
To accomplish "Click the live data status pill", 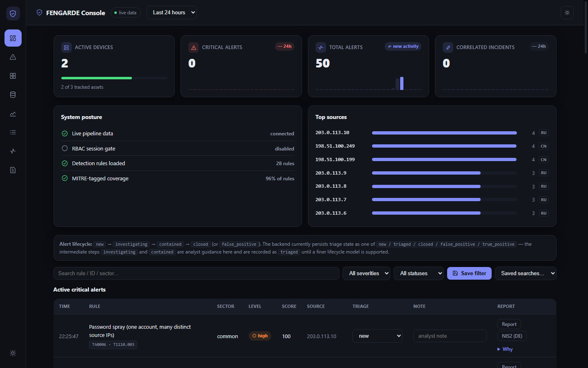I will pyautogui.click(x=126, y=13).
